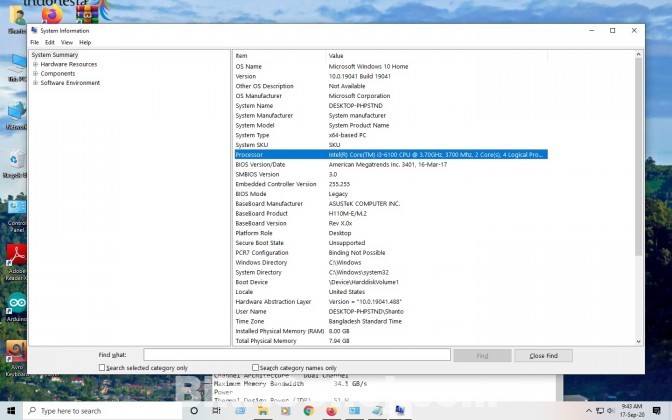Switch to System Information taskbar icon
The height and width of the screenshot is (420, 672).
(400, 411)
